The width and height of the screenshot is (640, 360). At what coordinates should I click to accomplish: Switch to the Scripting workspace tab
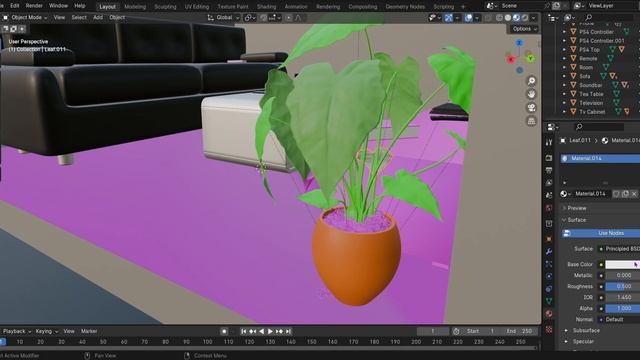pos(444,7)
